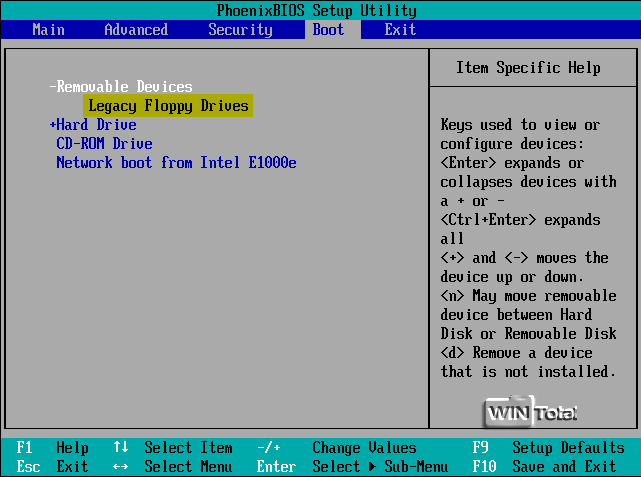Open the Advanced tab

click(136, 29)
